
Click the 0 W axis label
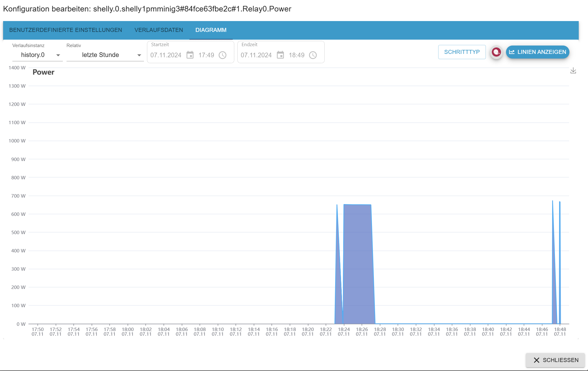[21, 324]
